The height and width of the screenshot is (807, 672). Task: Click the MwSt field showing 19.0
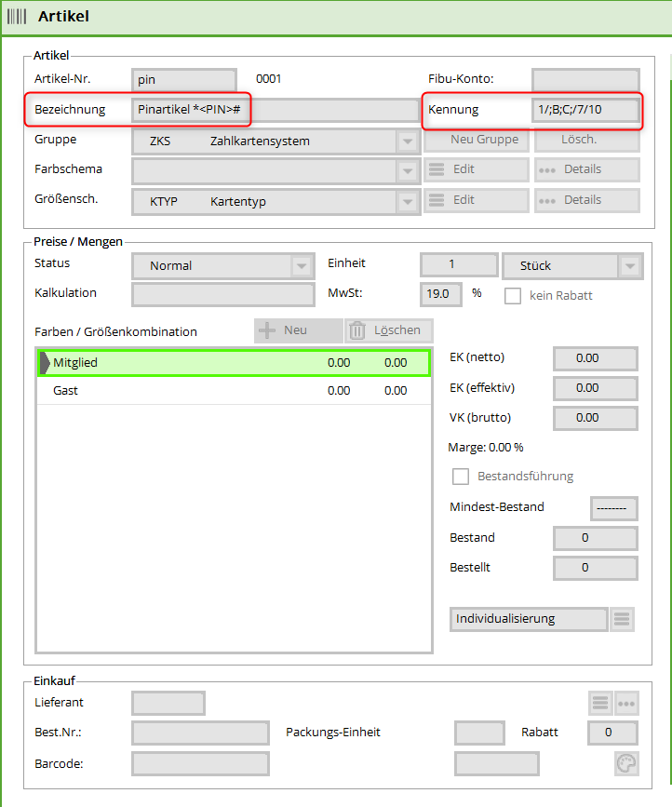pos(441,294)
